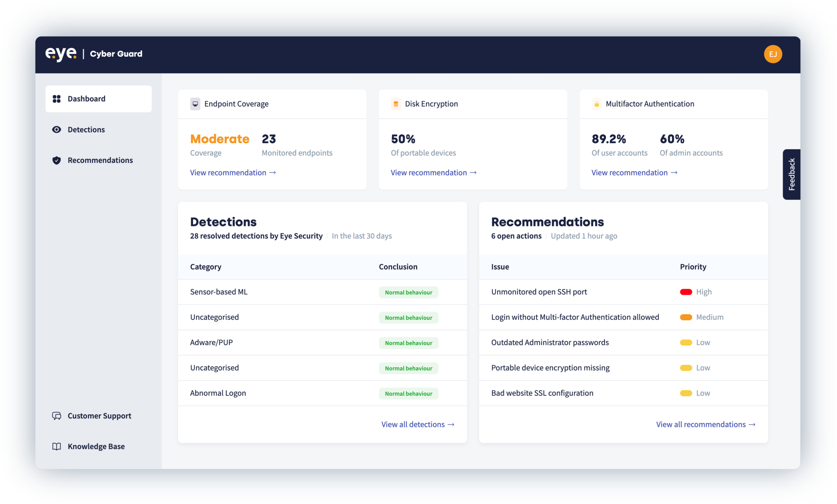Click the book icon beside Knowledge Base
This screenshot has height=504, width=837.
[x=56, y=446]
